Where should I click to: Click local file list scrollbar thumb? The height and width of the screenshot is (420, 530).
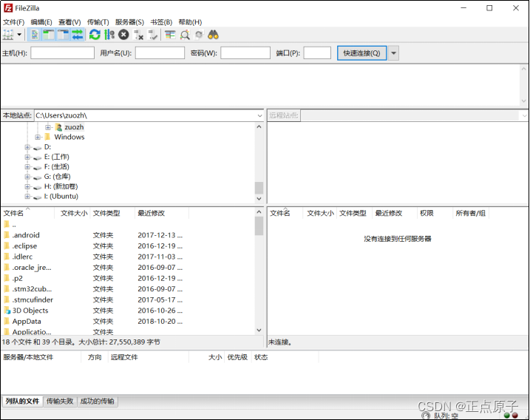[259, 226]
